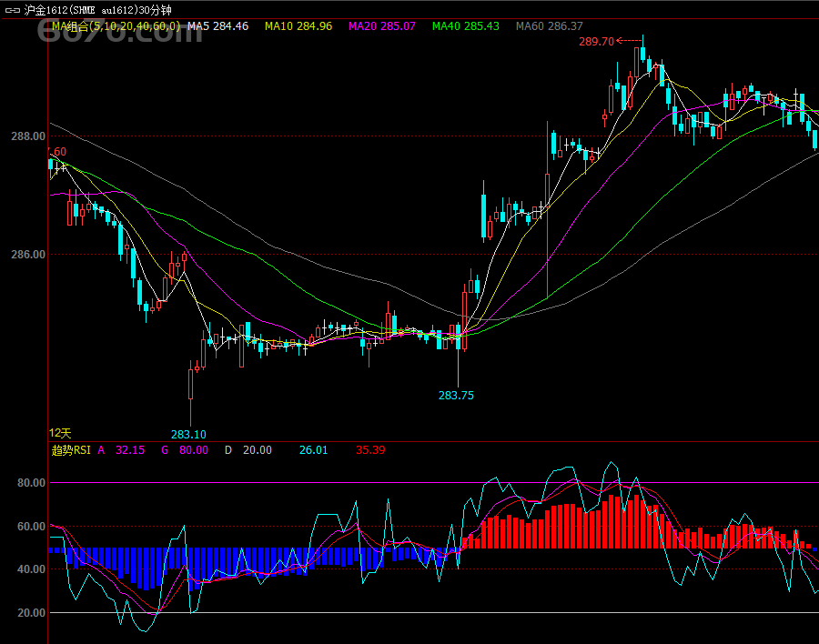Click the cyan RSI value 26.01
Screen dimensions: 819x644
[313, 450]
